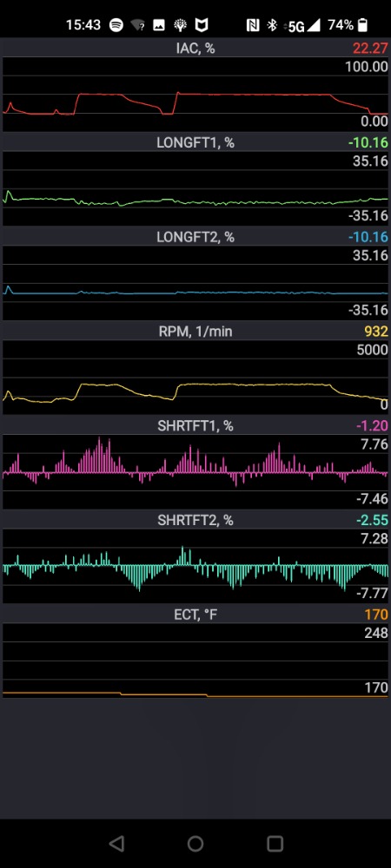The image size is (391, 868).
Task: Tap the image notification icon
Action: [x=159, y=25]
